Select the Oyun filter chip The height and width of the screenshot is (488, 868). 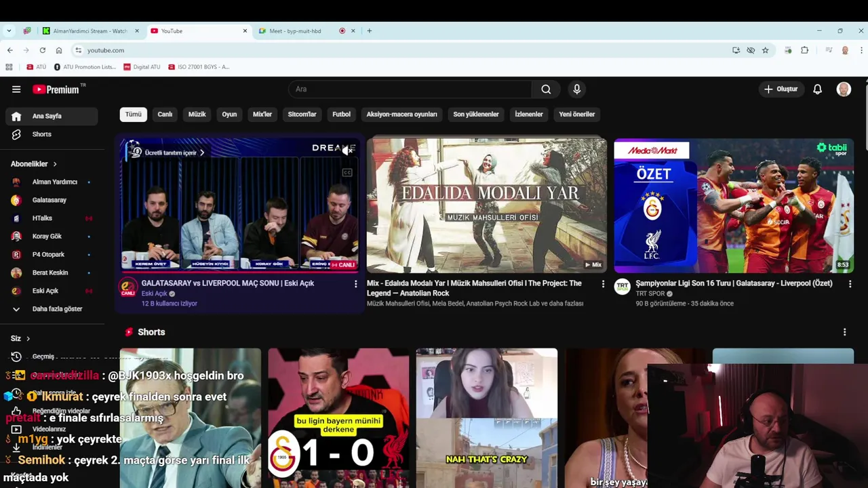(x=229, y=115)
